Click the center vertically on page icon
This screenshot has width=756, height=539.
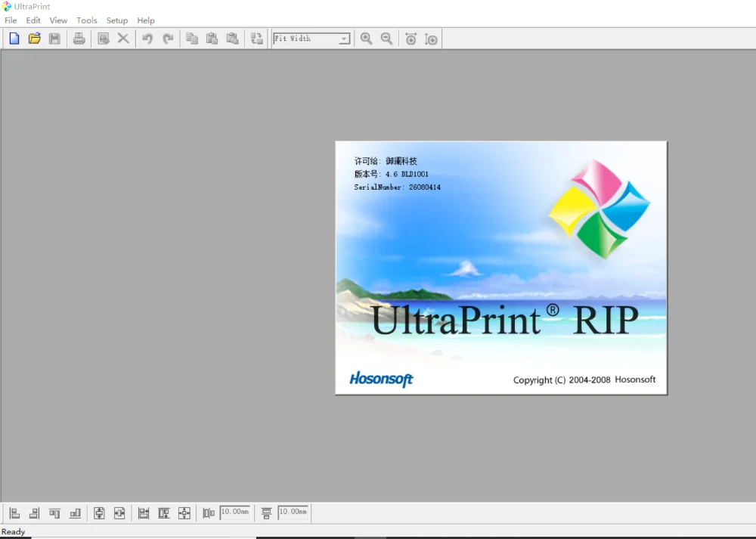pyautogui.click(x=99, y=513)
